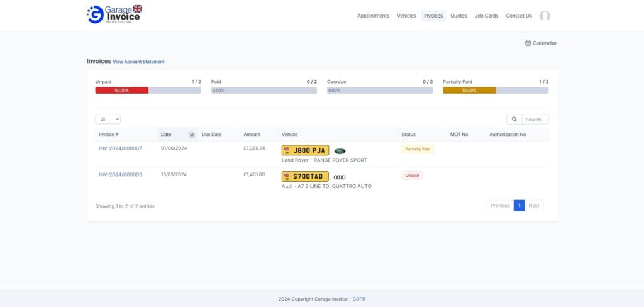The width and height of the screenshot is (644, 307).
Task: Open invoice INV-2024/000007
Action: pos(120,148)
